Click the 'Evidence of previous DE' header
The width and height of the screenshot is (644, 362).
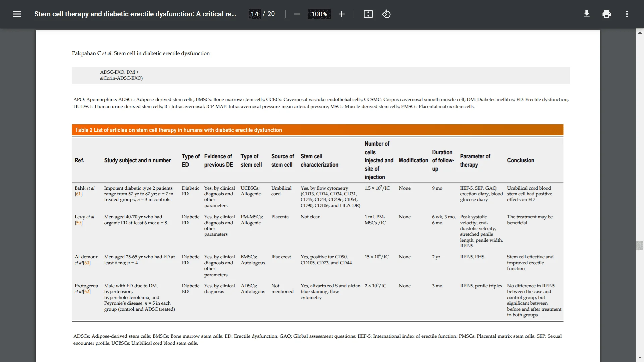(x=218, y=160)
